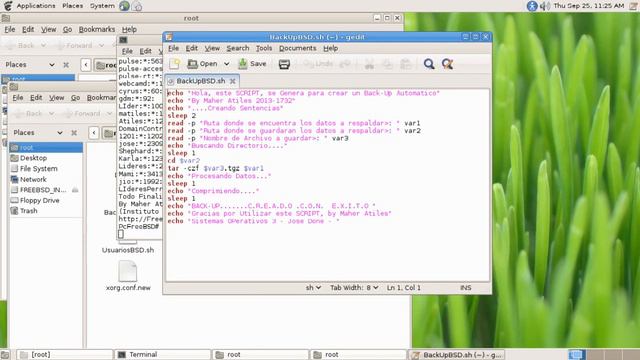This screenshot has height=360, width=640.
Task: Click the Copy icon in gedit toolbar
Action: pos(387,64)
